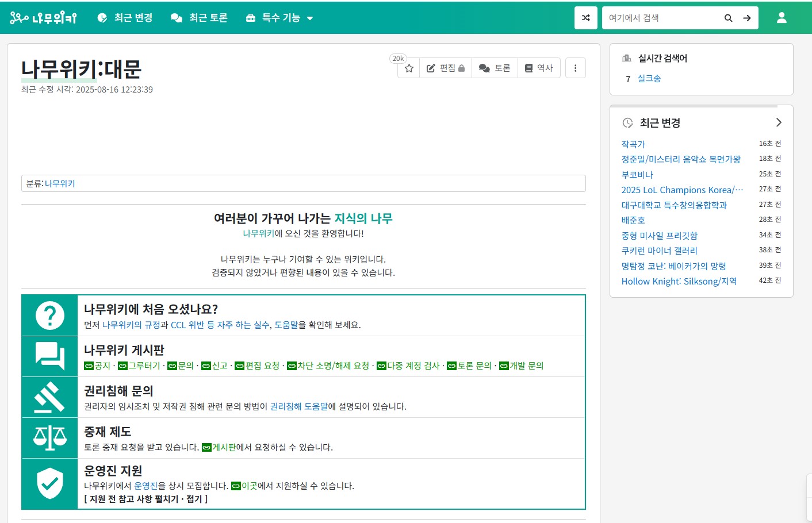
Task: Click the search input field
Action: click(x=661, y=18)
